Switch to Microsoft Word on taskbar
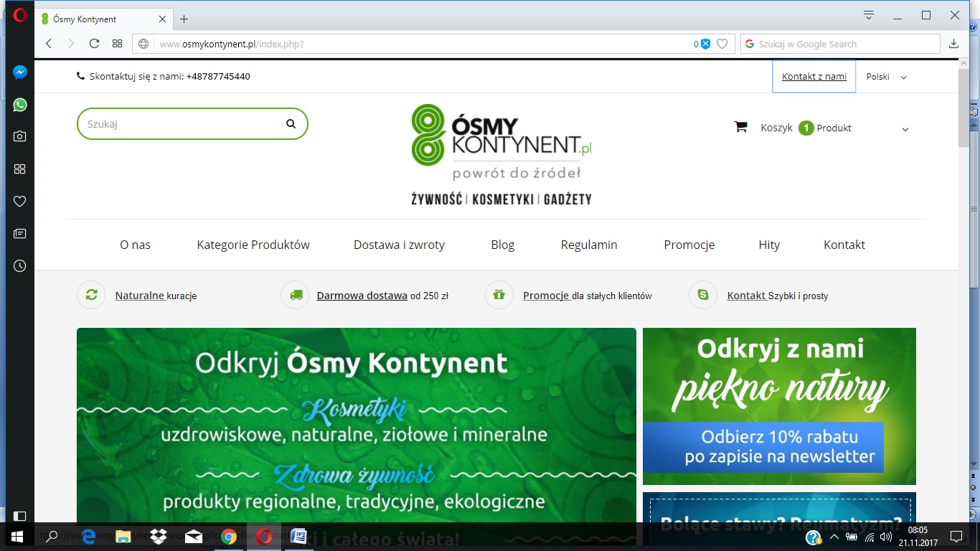The image size is (980, 551). click(299, 537)
